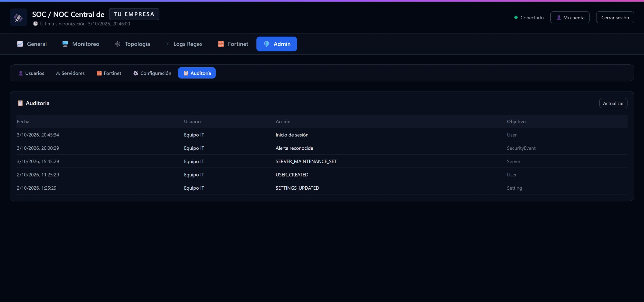The width and height of the screenshot is (644, 302).
Task: Click the Monitoreo computer screen icon
Action: coord(65,44)
